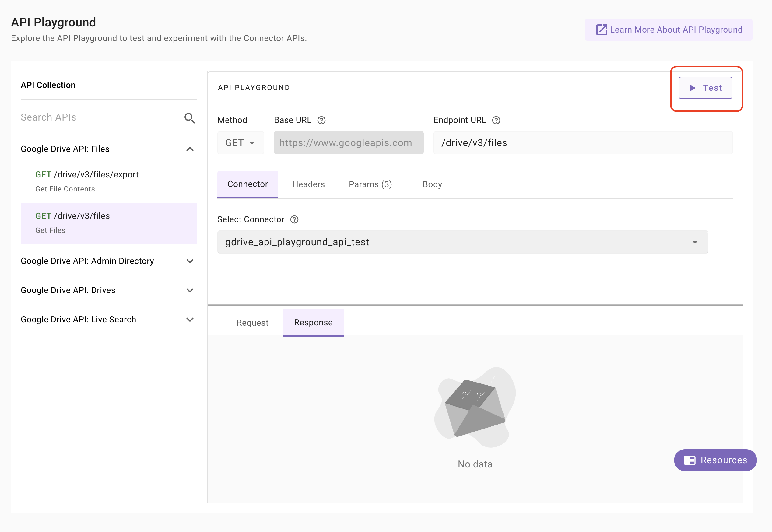Expand Google Drive API: Drives section
The image size is (772, 532).
(190, 290)
